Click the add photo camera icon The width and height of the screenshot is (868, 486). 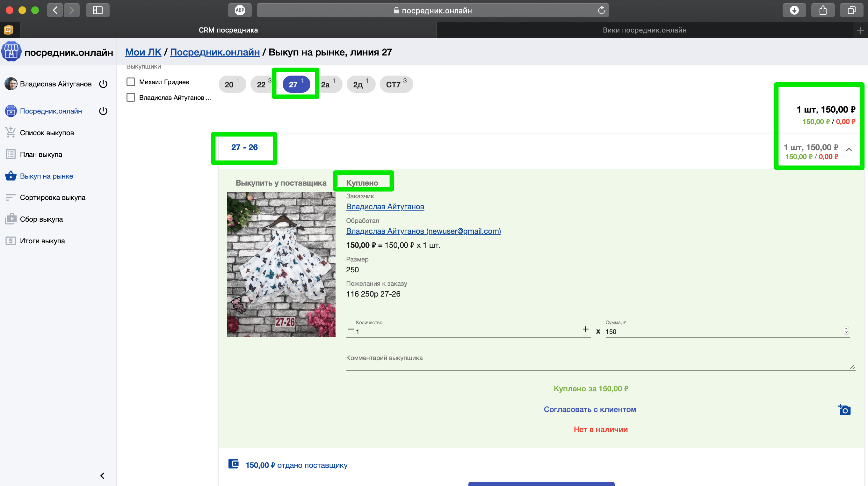coord(844,410)
